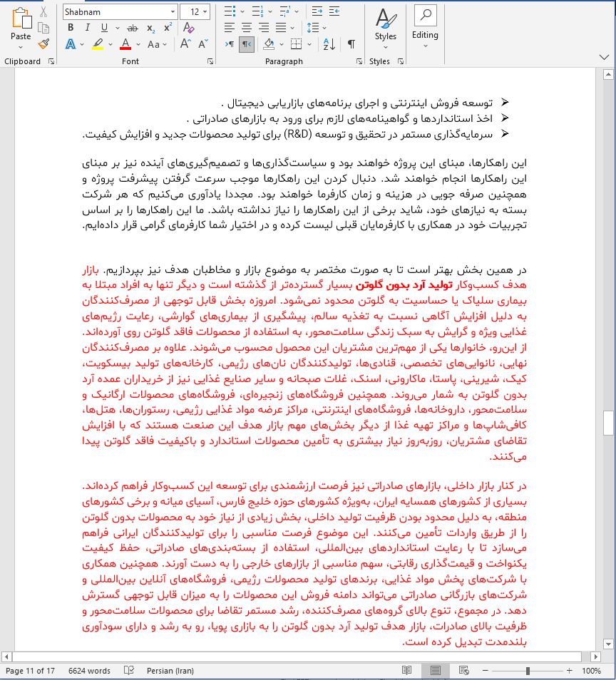Open highlight color dropdown arrow
The width and height of the screenshot is (616, 680).
pos(111,44)
